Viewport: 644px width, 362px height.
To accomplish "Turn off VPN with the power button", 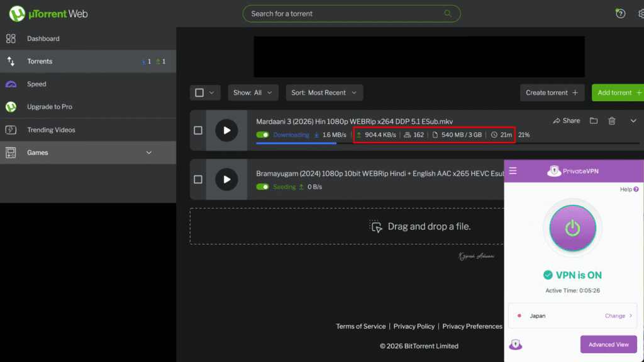I will point(572,228).
